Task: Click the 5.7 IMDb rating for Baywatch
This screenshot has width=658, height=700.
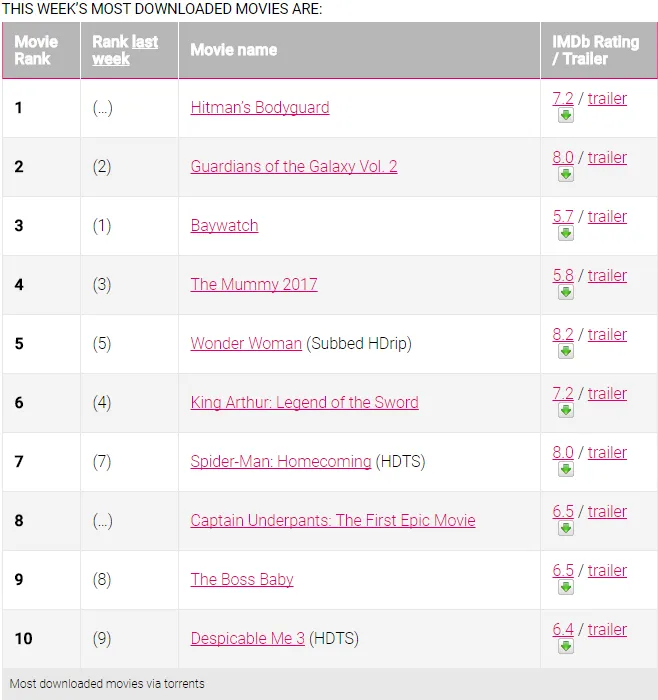Action: [x=563, y=216]
